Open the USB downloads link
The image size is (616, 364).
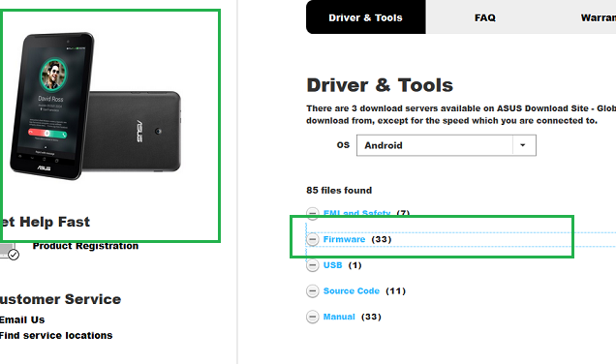[x=332, y=265]
